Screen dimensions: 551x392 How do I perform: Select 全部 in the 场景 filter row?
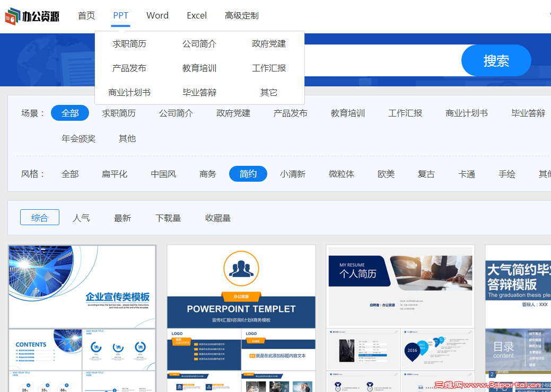pyautogui.click(x=70, y=113)
